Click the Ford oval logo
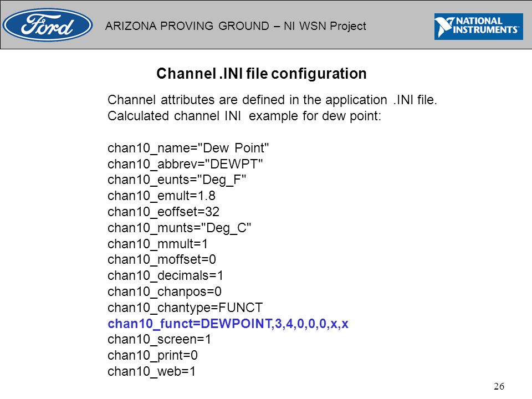This screenshot has width=532, height=399. pos(48,25)
